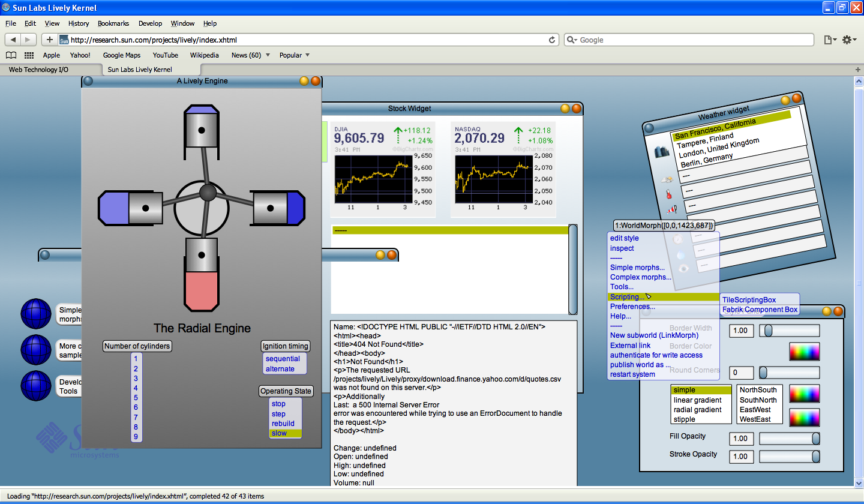Click the globe icon beside More complex samples
Viewport: 864px width, 504px height.
pos(37,350)
